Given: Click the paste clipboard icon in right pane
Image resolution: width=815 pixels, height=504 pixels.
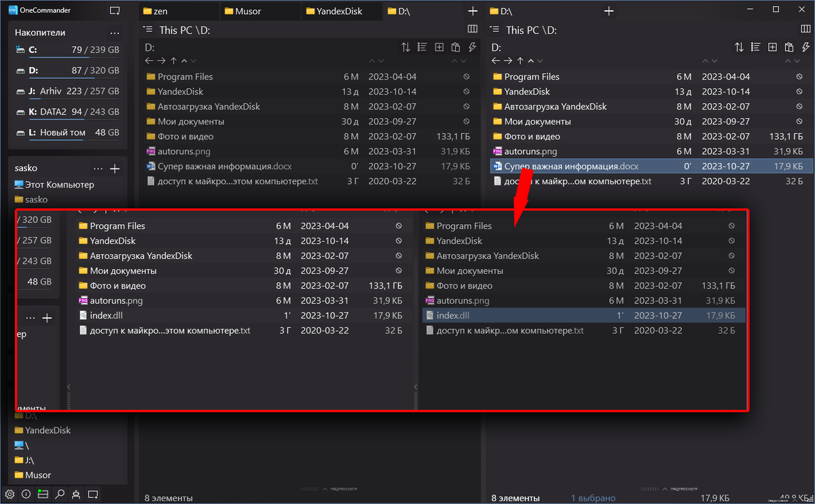Looking at the screenshot, I should (789, 47).
